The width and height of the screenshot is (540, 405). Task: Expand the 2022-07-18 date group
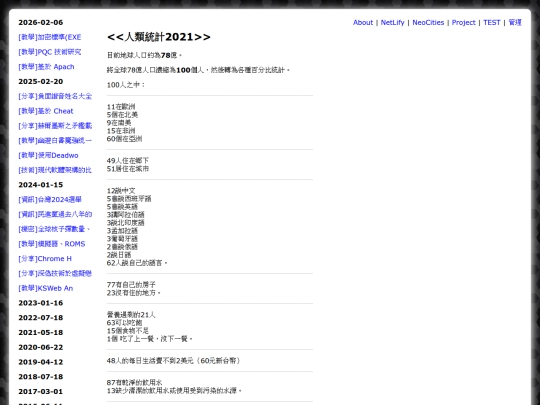click(x=41, y=318)
